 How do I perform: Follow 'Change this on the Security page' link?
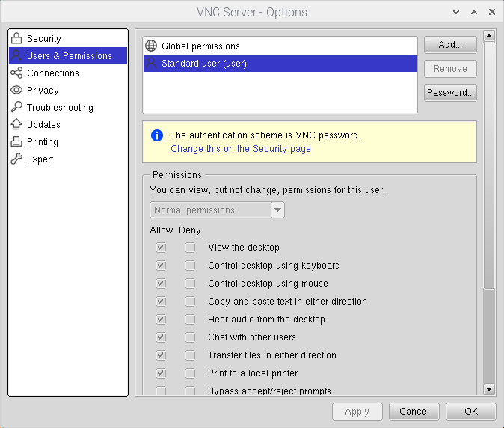pos(241,149)
